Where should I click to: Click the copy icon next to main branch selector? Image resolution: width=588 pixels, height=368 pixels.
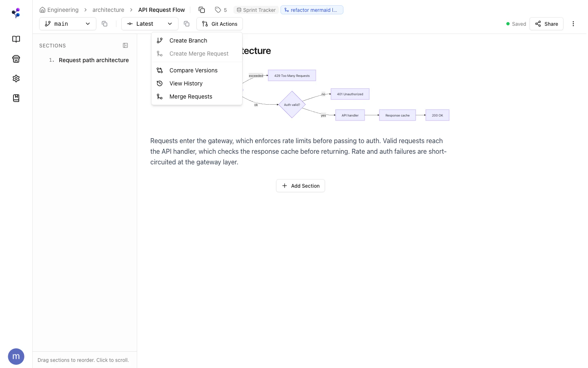[x=105, y=24]
